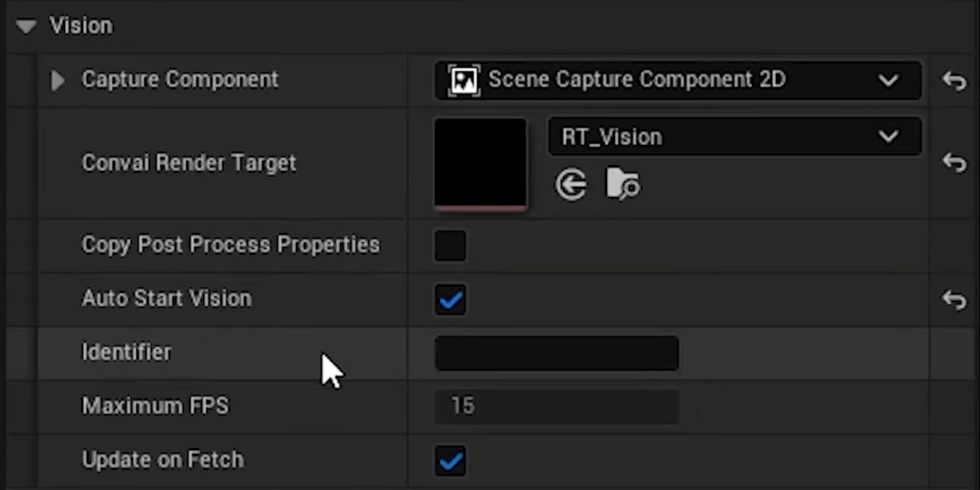Browse to RT_Vision in Content Browser
This screenshot has width=980, height=490.
[x=622, y=183]
